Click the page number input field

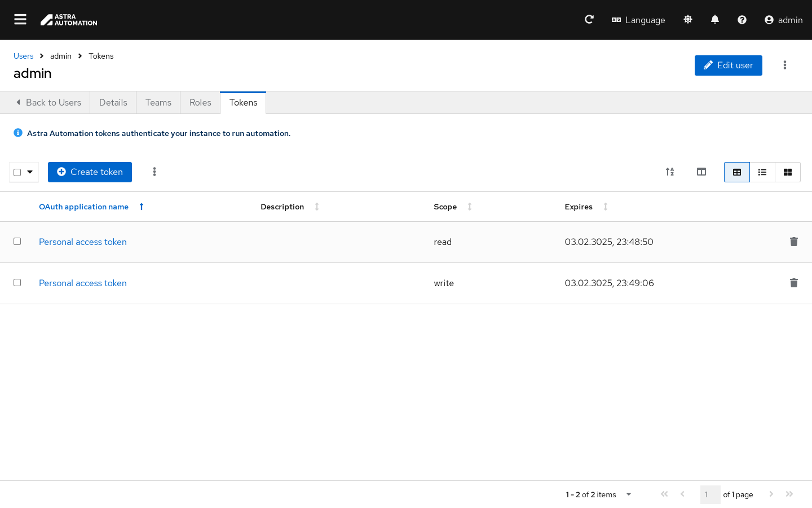pos(710,494)
